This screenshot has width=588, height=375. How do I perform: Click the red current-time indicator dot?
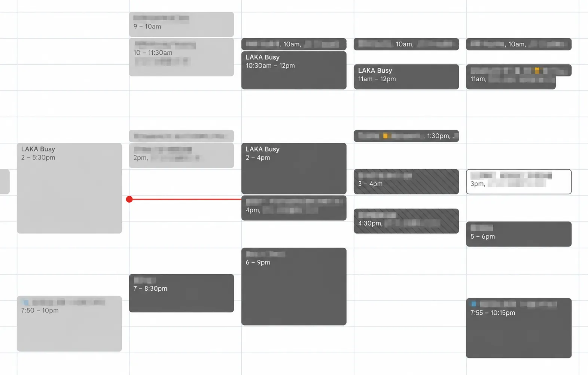click(x=130, y=199)
